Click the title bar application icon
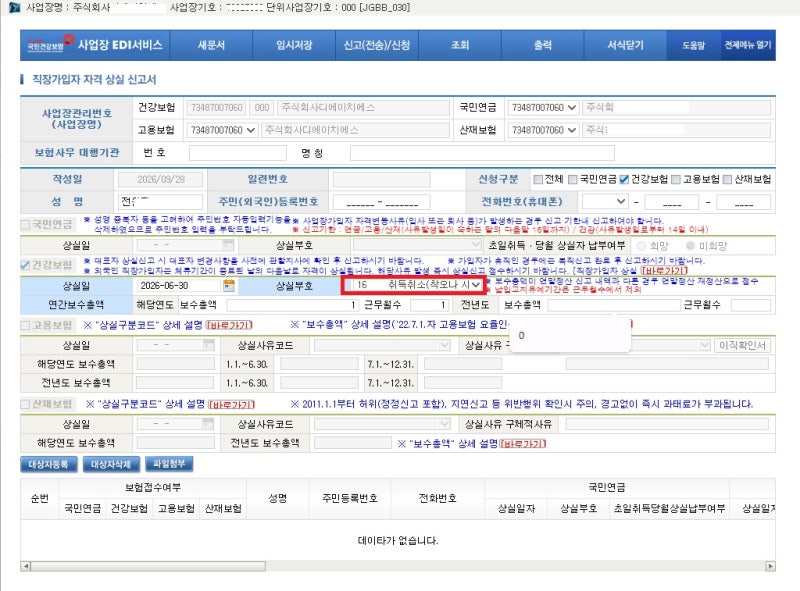The width and height of the screenshot is (800, 591). click(x=15, y=7)
